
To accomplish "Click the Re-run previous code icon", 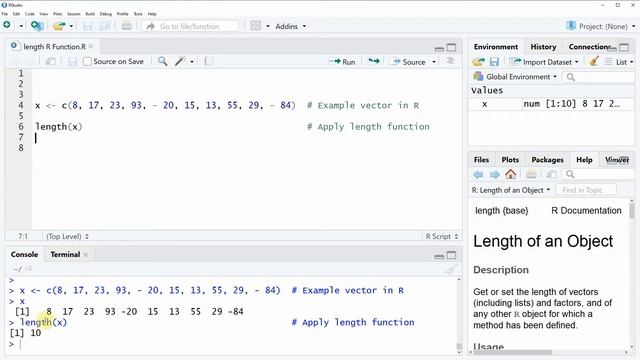I will 373,61.
